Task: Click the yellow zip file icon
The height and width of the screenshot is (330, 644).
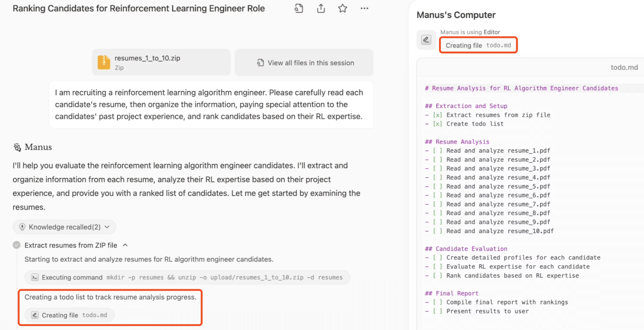Action: coord(104,62)
